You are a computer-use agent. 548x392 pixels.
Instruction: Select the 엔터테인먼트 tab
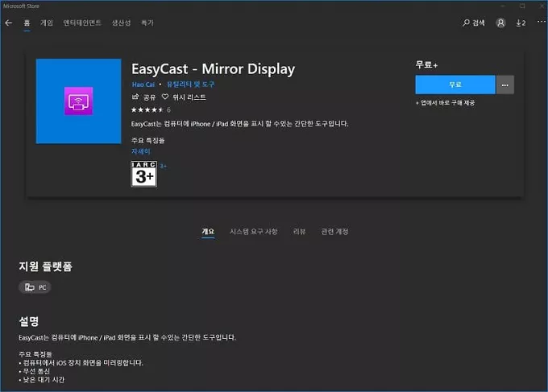pos(82,23)
